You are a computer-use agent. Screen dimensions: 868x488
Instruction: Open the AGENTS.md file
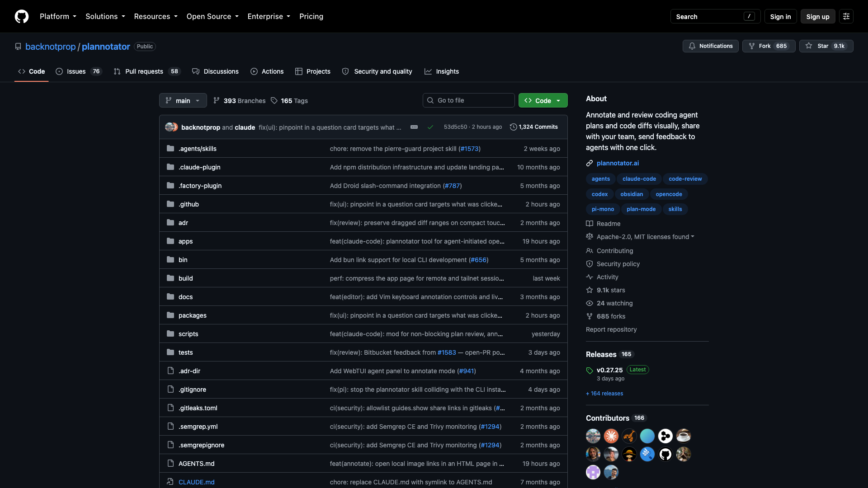point(196,463)
